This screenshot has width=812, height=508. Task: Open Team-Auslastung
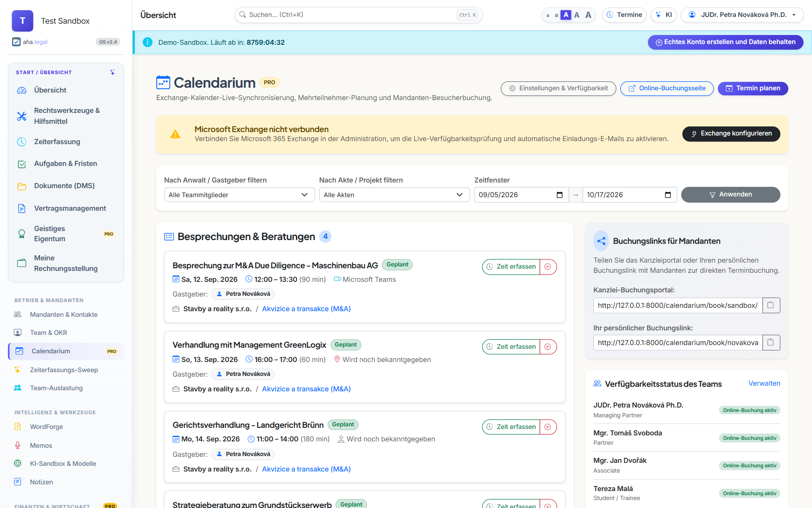point(66,388)
